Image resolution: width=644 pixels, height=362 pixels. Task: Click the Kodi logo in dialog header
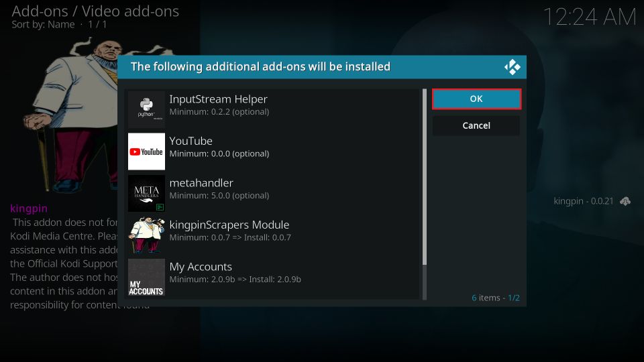512,67
